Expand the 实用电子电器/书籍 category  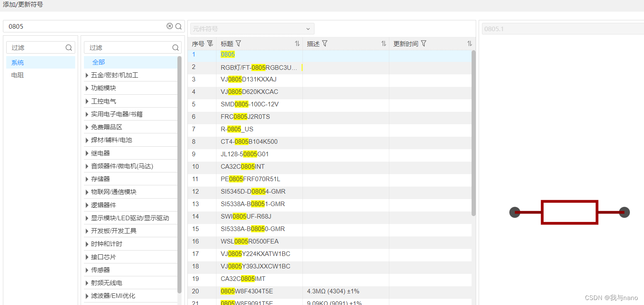(x=87, y=114)
